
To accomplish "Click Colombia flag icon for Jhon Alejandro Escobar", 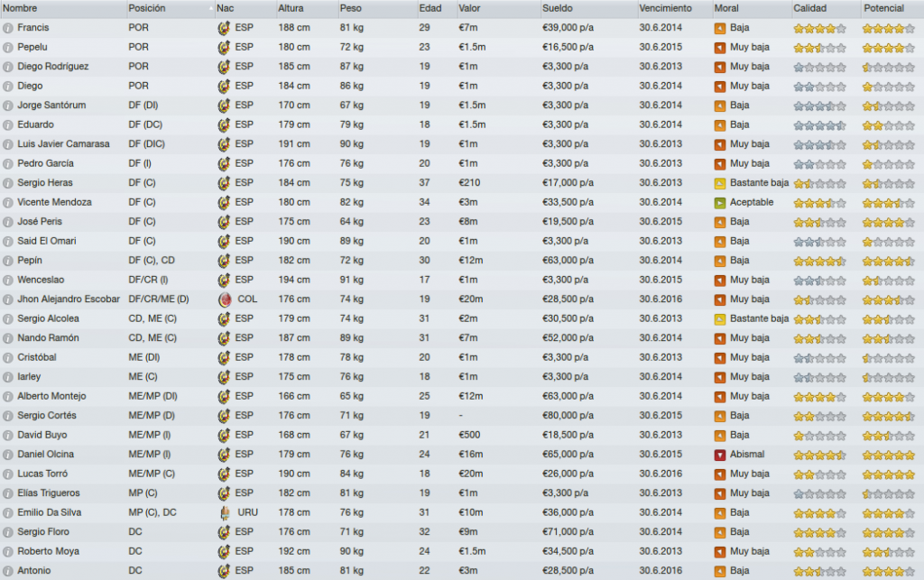I will click(x=225, y=299).
